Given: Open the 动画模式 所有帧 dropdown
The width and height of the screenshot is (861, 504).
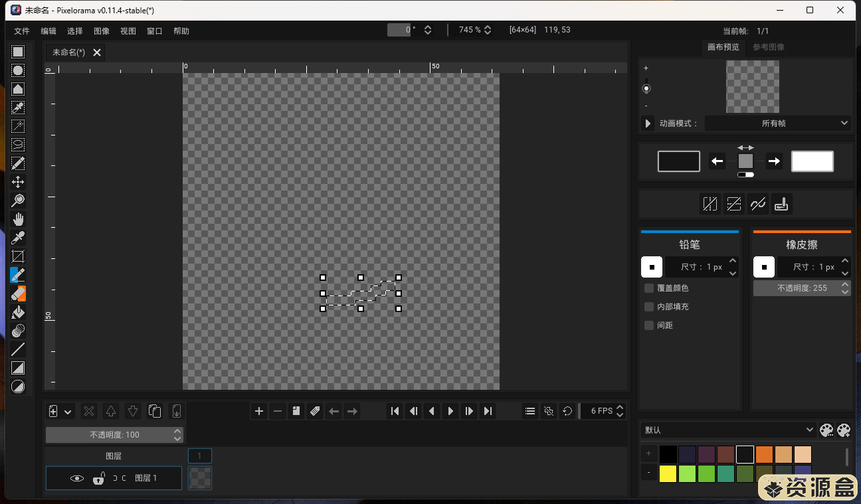Looking at the screenshot, I should pos(778,124).
